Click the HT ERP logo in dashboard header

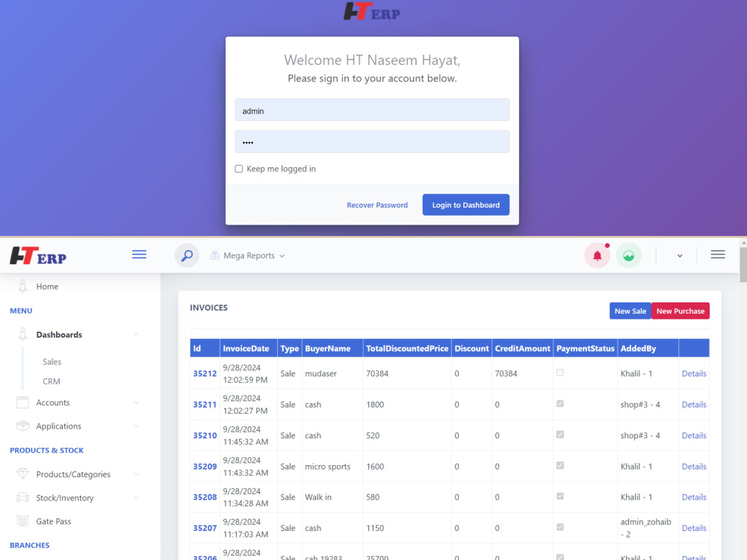(x=38, y=255)
